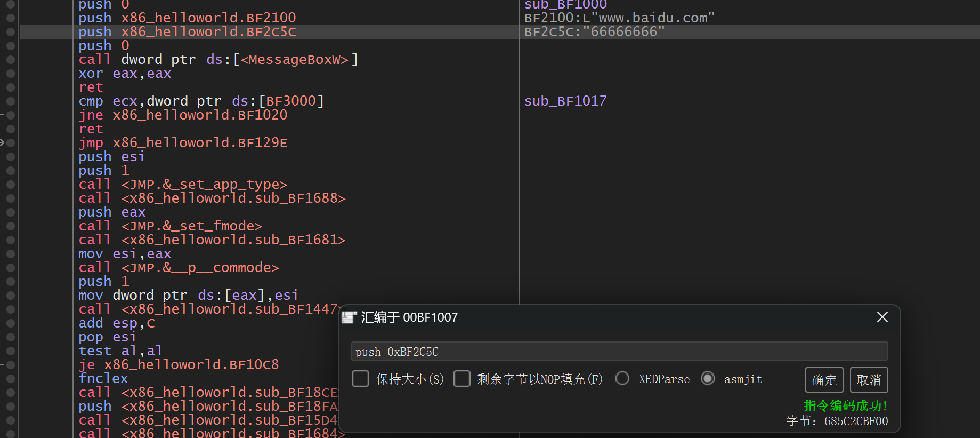Toggle breakpoint dot beside call MessageBoxW line

[10, 60]
